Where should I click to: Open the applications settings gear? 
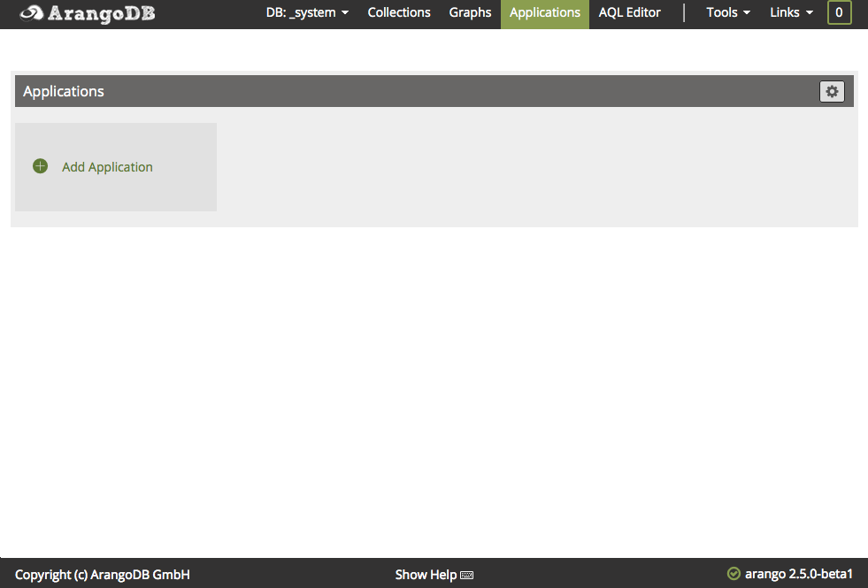832,91
